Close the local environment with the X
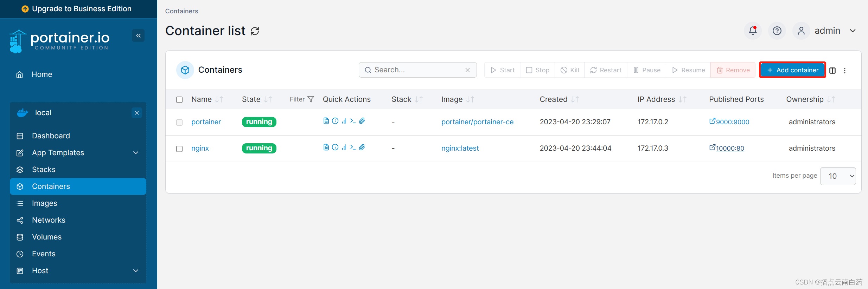 click(137, 113)
